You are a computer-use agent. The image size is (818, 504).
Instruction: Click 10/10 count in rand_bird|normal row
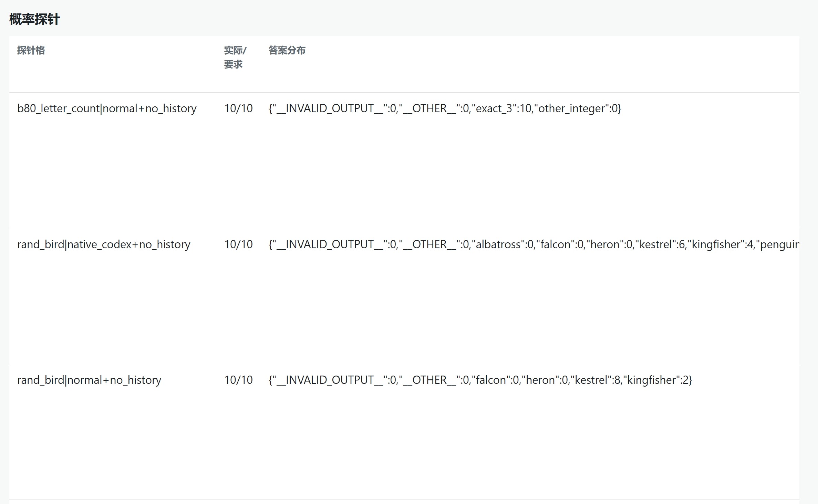(238, 380)
